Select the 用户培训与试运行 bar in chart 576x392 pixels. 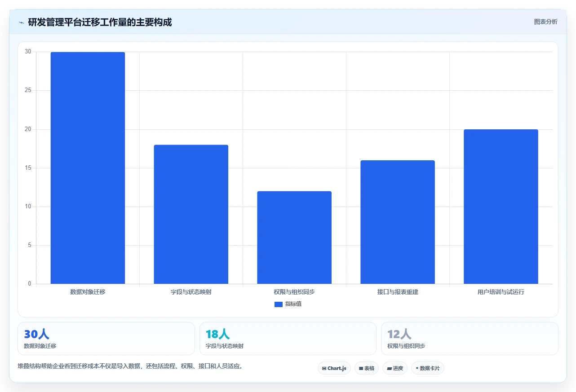coord(501,207)
